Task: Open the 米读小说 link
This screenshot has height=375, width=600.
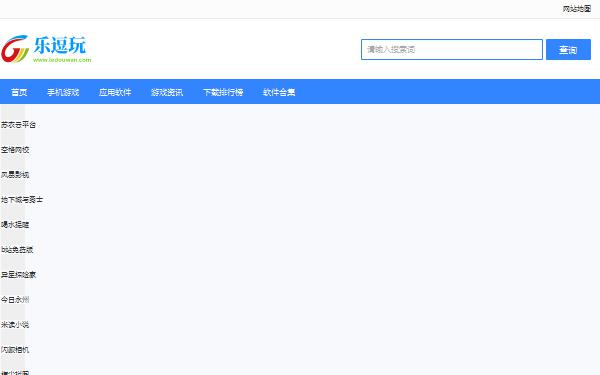Action: point(15,325)
